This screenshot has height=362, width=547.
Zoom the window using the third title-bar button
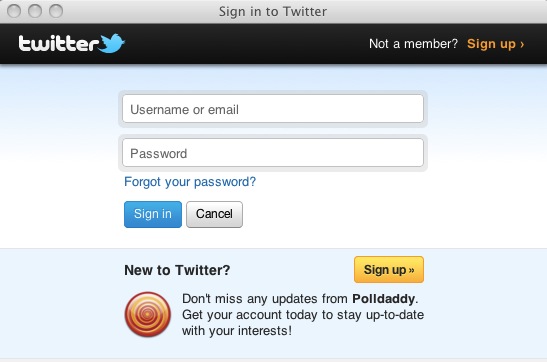56,11
